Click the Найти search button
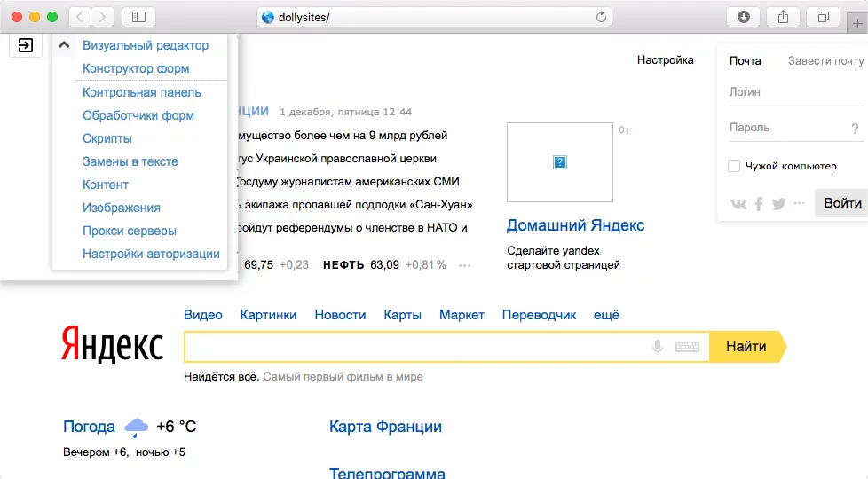 point(746,347)
